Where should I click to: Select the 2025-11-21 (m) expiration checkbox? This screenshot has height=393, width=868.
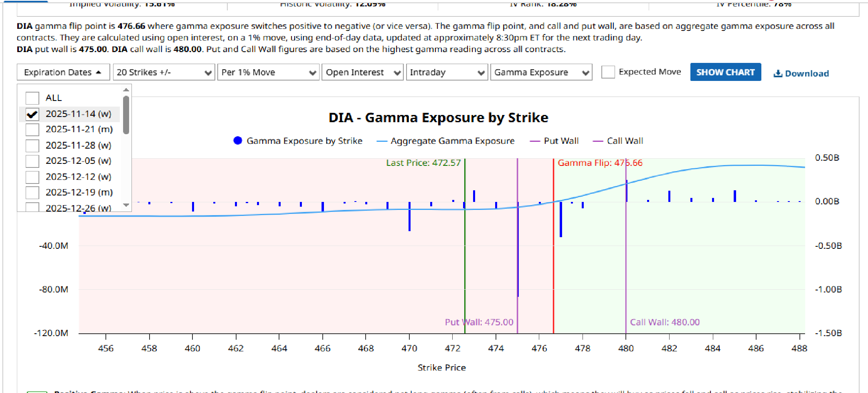coord(32,130)
